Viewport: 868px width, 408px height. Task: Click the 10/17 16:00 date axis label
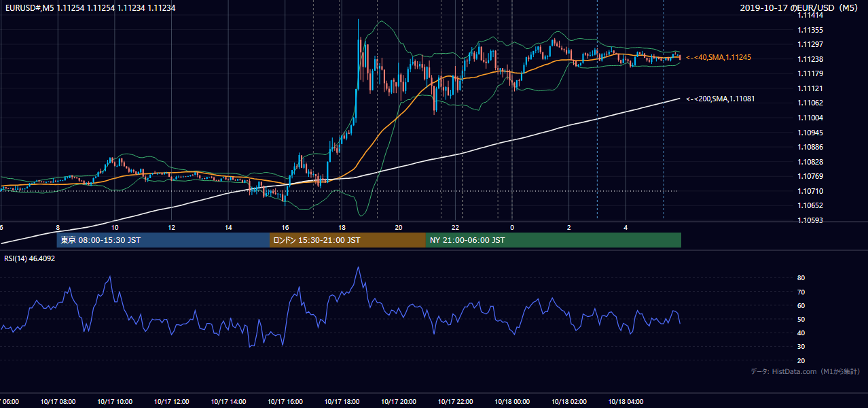[285, 402]
